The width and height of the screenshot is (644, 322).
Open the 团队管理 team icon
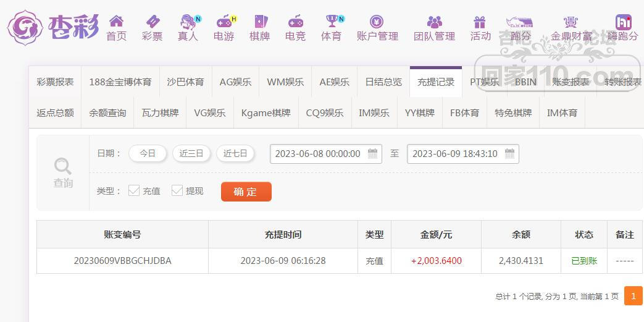pyautogui.click(x=434, y=22)
